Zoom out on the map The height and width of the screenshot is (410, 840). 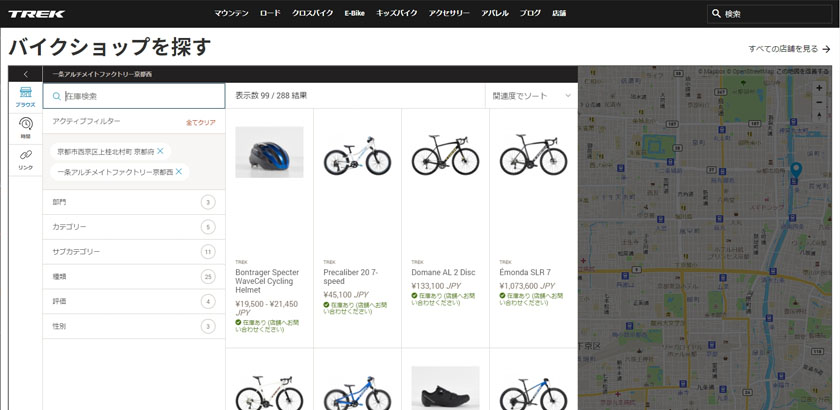[x=819, y=102]
